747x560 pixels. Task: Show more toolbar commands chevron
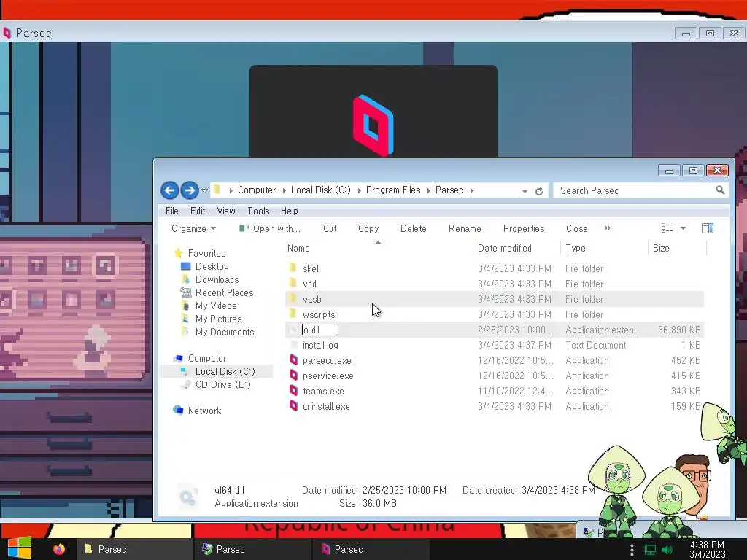click(x=608, y=228)
